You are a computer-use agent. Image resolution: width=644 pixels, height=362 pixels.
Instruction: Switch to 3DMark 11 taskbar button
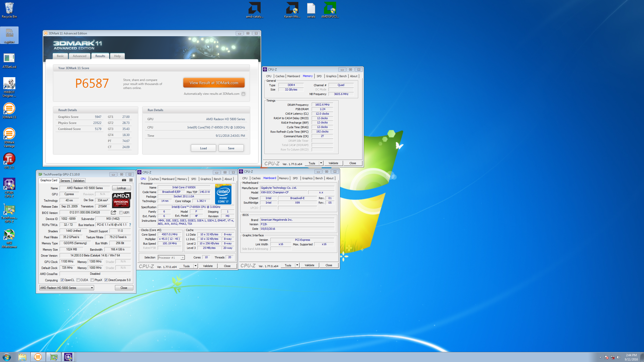(38, 357)
